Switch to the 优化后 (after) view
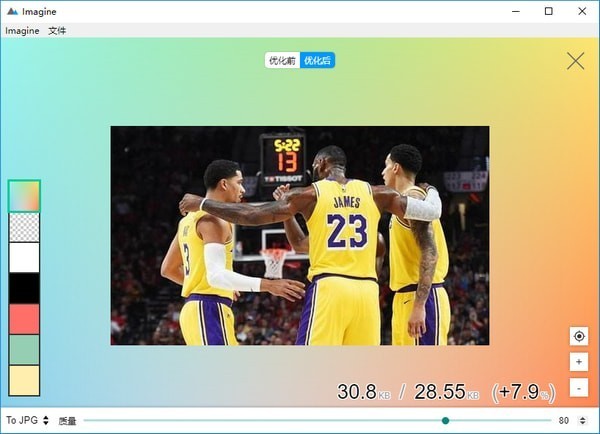 tap(317, 60)
